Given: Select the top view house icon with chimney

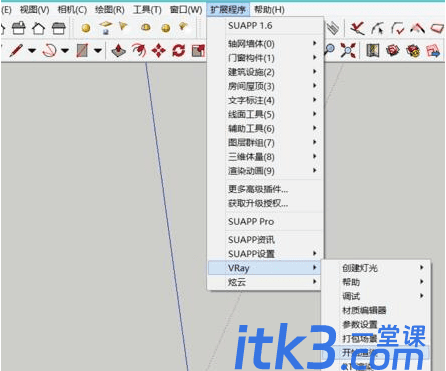Looking at the screenshot, I should (19, 28).
